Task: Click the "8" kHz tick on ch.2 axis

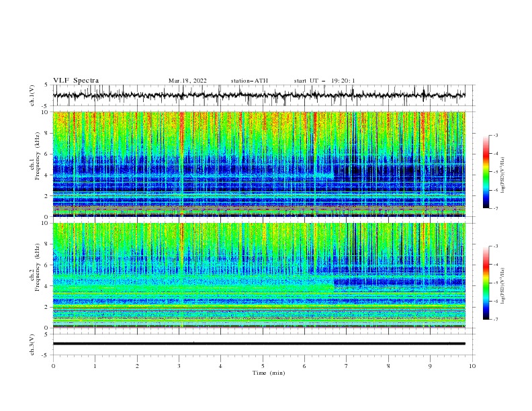Action: tap(47, 244)
